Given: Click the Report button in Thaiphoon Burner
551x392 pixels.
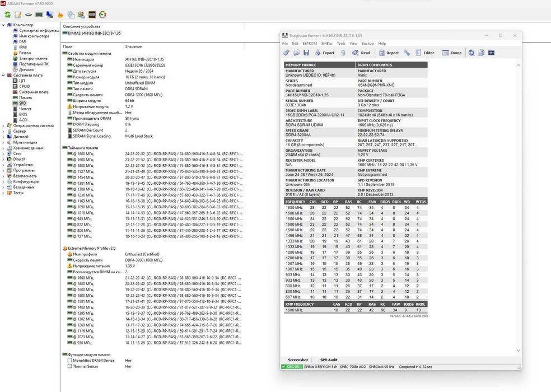Looking at the screenshot, I should click(x=389, y=53).
